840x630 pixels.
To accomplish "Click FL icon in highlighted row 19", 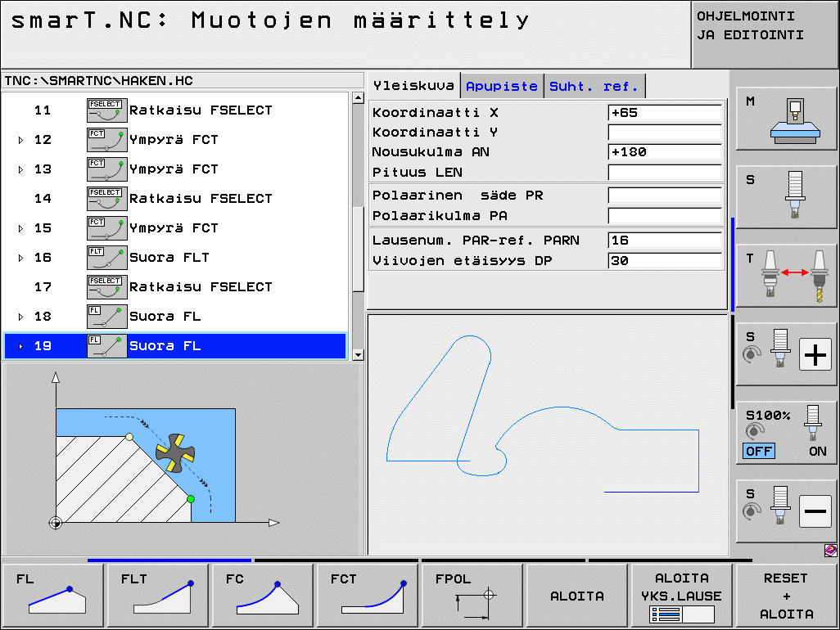I will coord(107,346).
